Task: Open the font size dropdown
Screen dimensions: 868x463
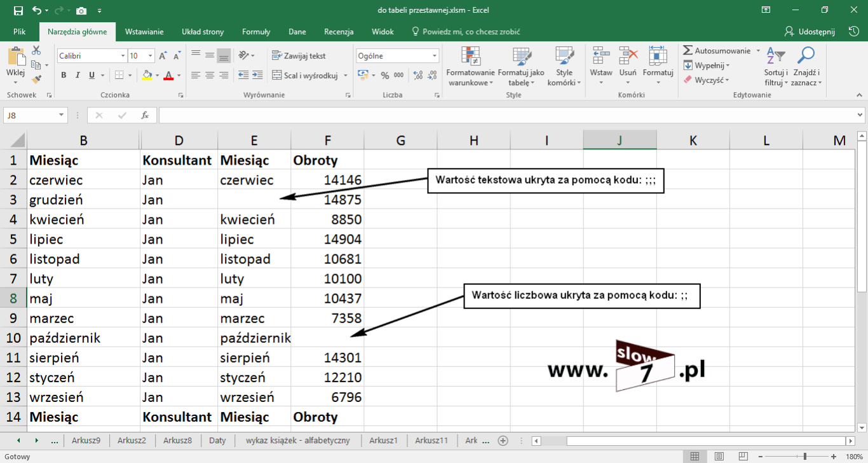Action: [x=151, y=56]
